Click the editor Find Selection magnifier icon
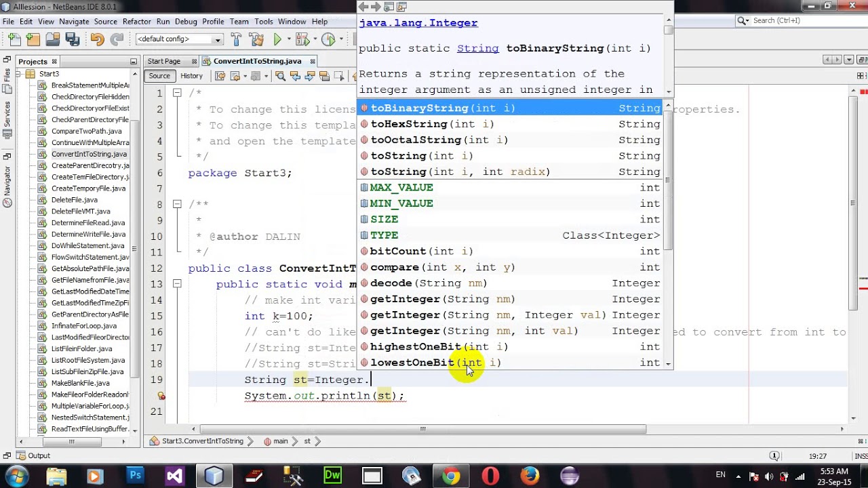The height and width of the screenshot is (488, 868). coord(280,76)
